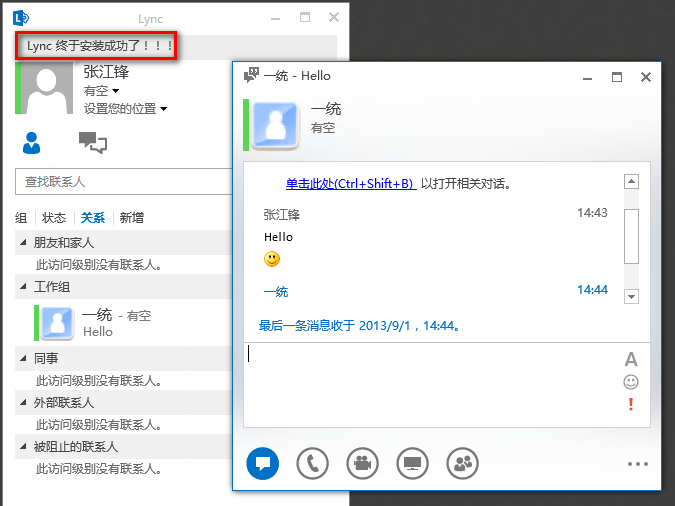Close the 一统 - Hello conversation window
This screenshot has width=675, height=506.
pyautogui.click(x=646, y=77)
